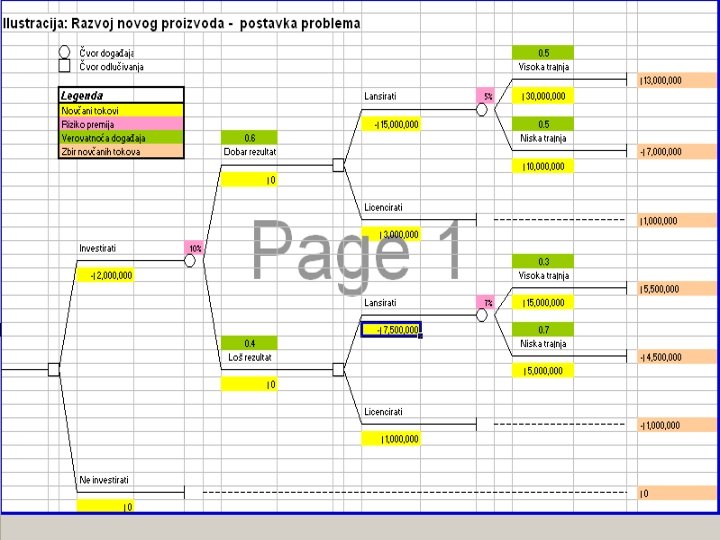The height and width of the screenshot is (540, 720).
Task: Select the pink 5% risk premium cell
Action: 485,96
